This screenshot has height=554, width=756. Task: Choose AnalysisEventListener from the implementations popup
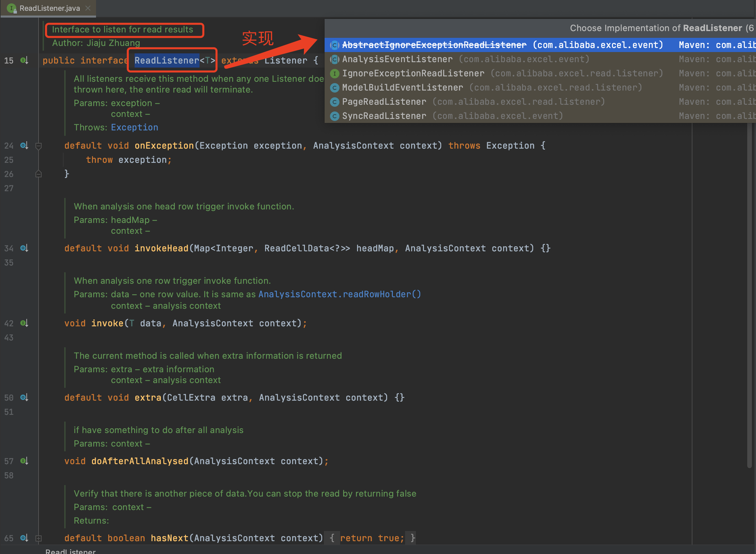click(397, 59)
